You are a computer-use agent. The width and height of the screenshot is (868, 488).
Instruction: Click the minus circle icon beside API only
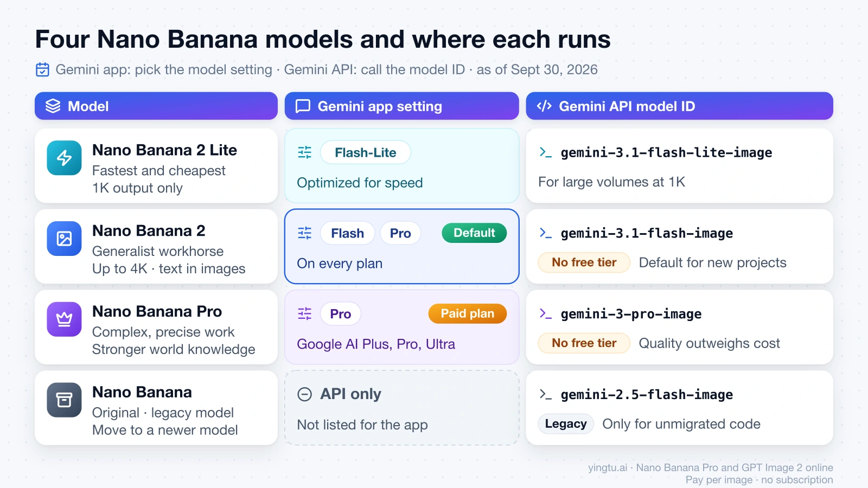305,394
